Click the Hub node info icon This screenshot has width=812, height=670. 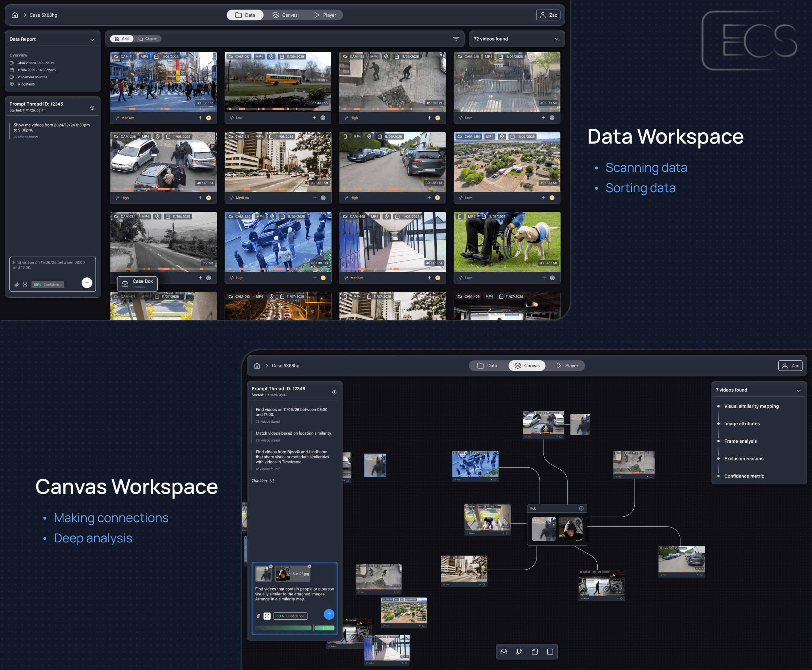pos(581,508)
